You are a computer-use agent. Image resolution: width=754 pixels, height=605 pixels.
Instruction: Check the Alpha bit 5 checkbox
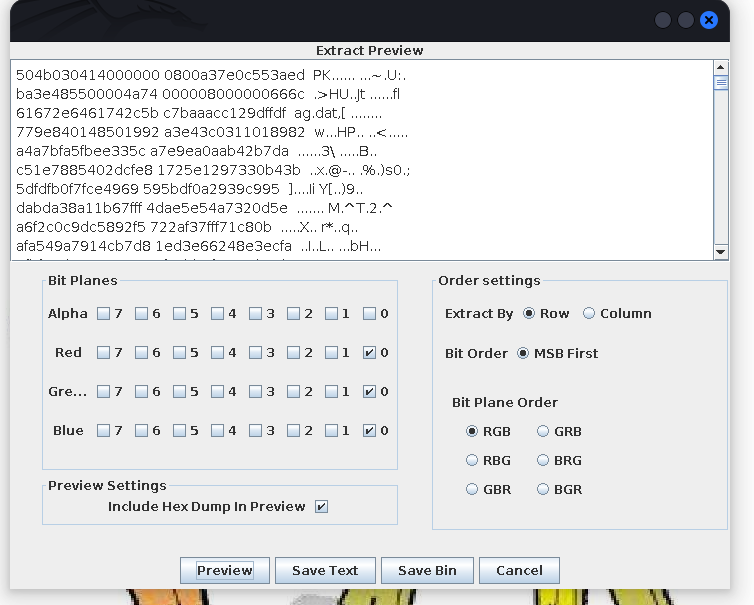coord(179,314)
